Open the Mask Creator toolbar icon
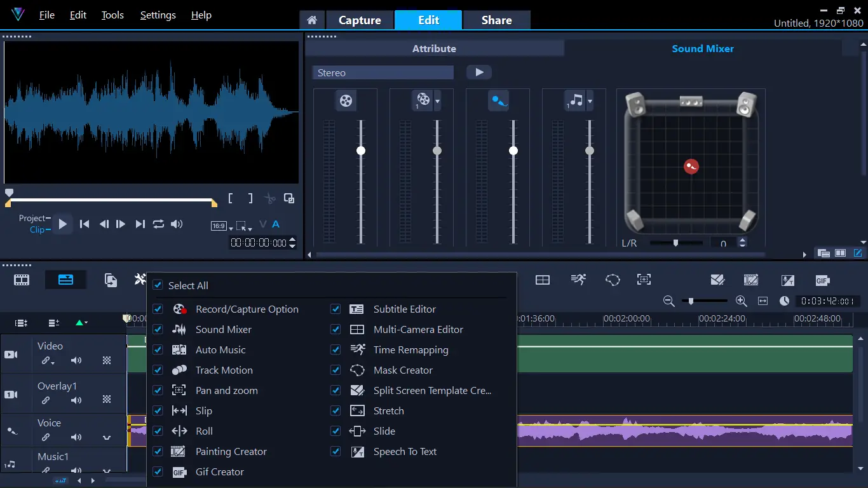The height and width of the screenshot is (488, 868). point(613,280)
